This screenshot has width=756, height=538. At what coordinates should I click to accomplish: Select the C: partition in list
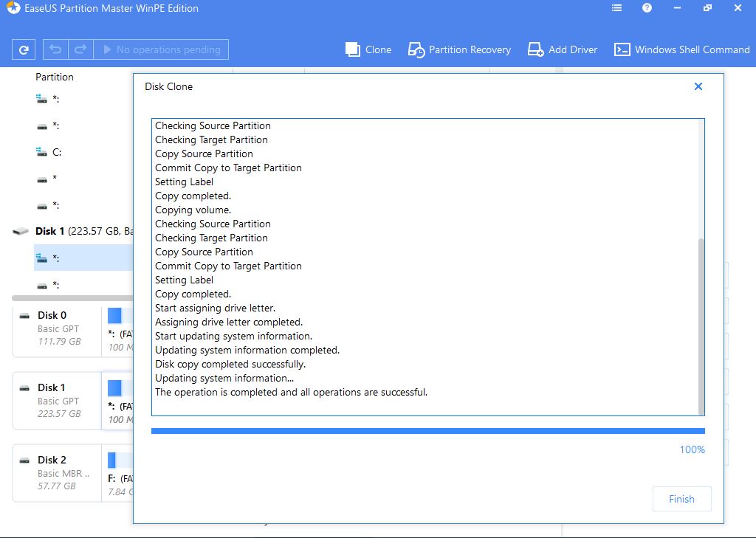(57, 152)
